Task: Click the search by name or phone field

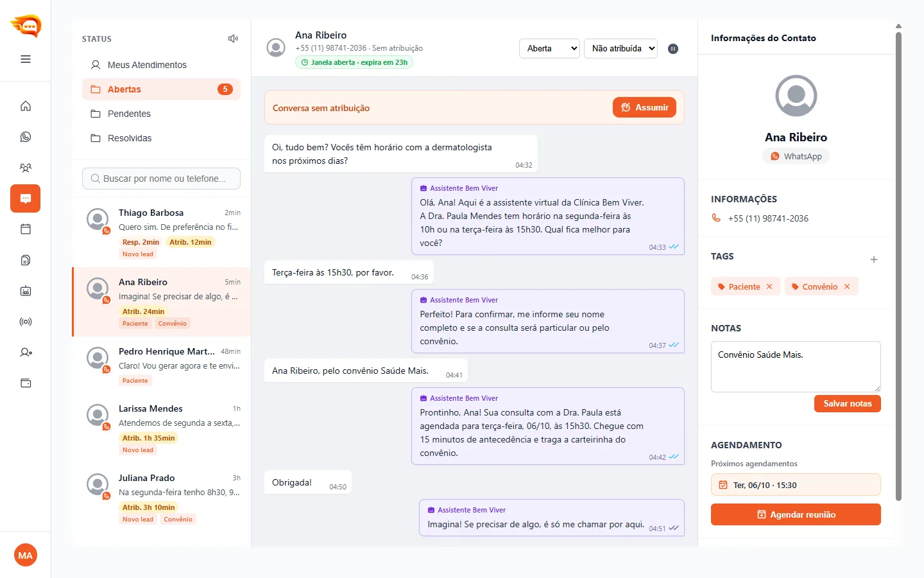Action: pos(161,179)
